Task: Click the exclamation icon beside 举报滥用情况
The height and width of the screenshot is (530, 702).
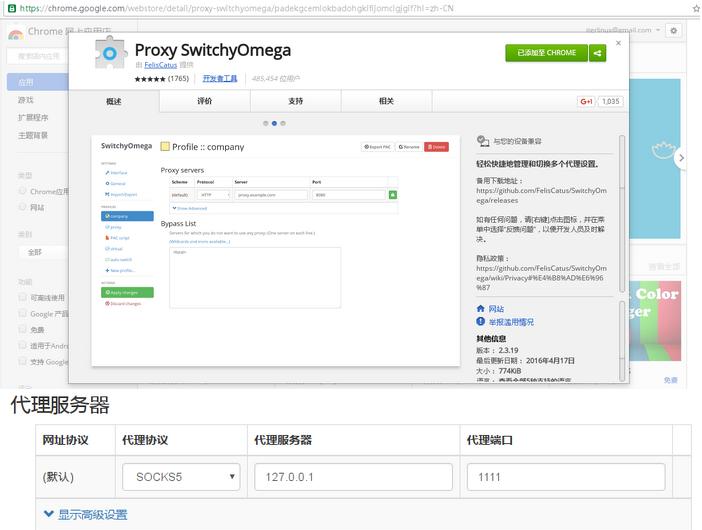Action: click(480, 321)
